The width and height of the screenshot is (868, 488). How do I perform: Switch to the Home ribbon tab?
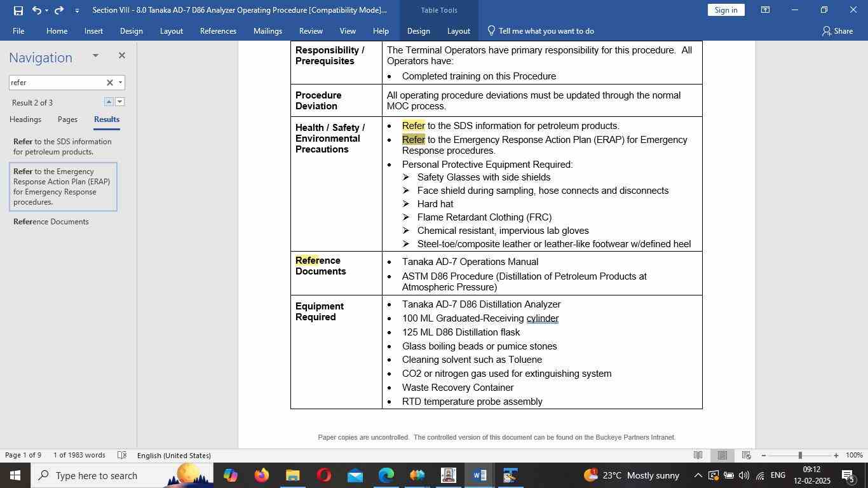(x=57, y=30)
